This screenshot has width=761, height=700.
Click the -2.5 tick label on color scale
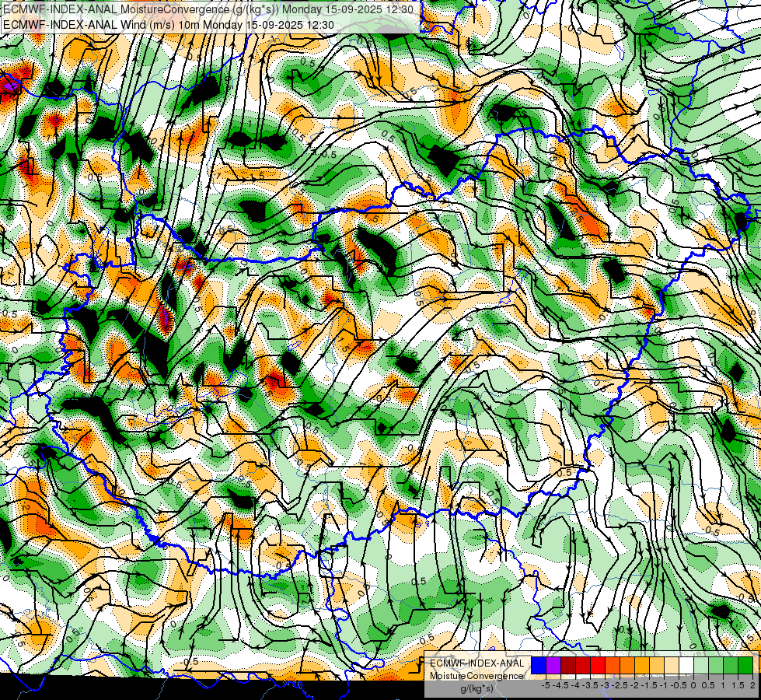[x=620, y=685]
